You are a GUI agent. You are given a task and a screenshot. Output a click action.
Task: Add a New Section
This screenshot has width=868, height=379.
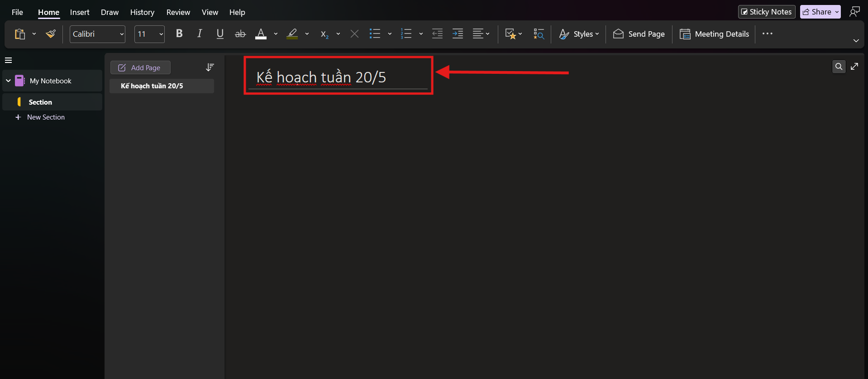40,117
